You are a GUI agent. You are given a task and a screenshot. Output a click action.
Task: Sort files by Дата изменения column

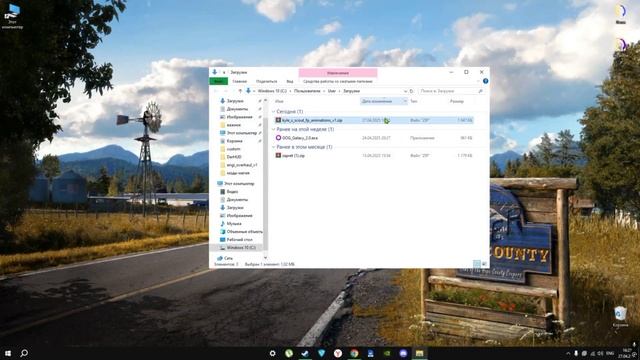(x=376, y=101)
